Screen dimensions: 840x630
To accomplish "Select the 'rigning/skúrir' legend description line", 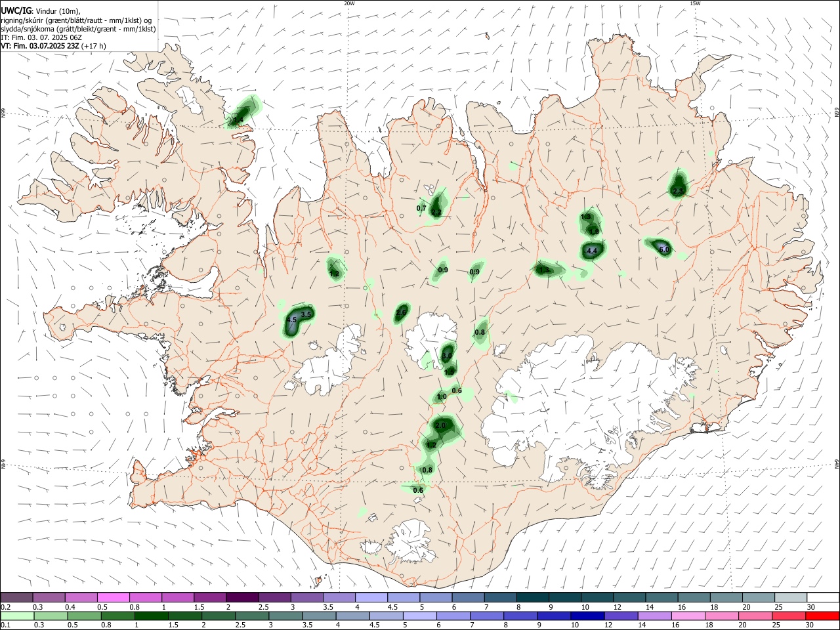I will [x=77, y=20].
